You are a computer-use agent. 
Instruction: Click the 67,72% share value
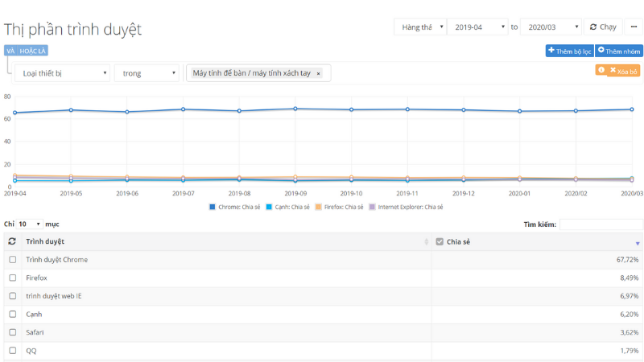627,259
